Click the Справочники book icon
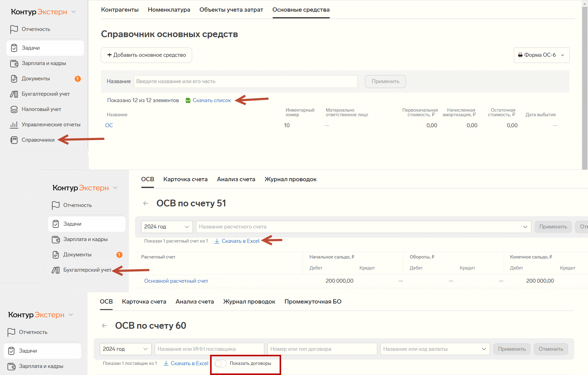The height and width of the screenshot is (375, 588). point(14,140)
